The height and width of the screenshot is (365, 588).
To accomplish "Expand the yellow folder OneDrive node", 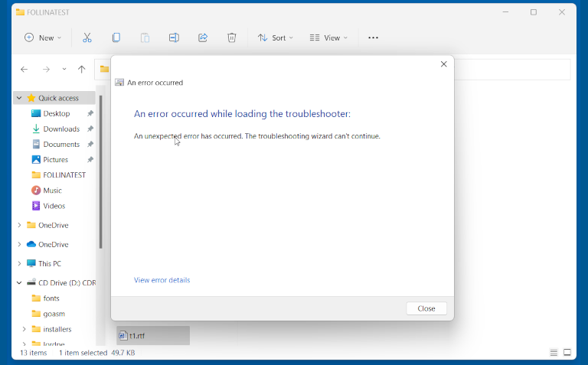I will click(x=19, y=225).
